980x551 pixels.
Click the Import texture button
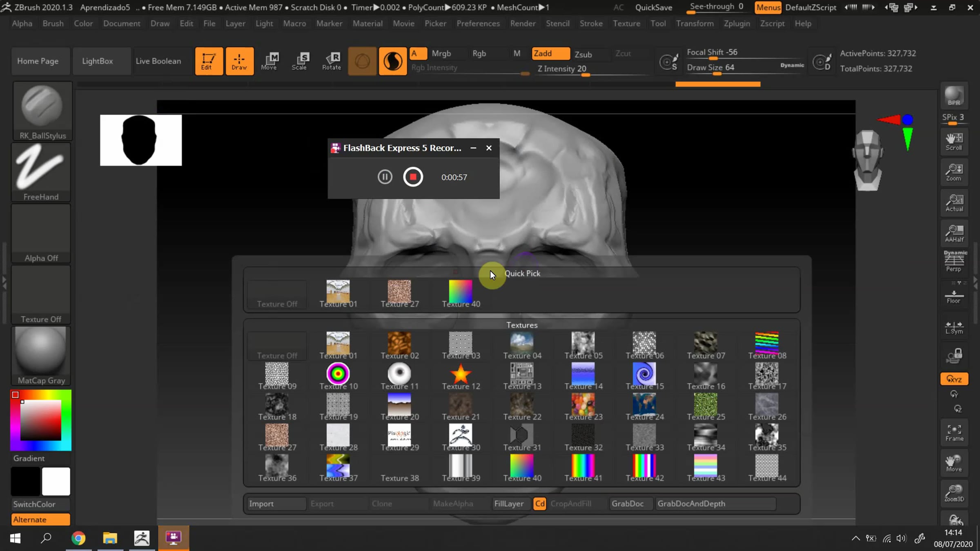tap(276, 504)
